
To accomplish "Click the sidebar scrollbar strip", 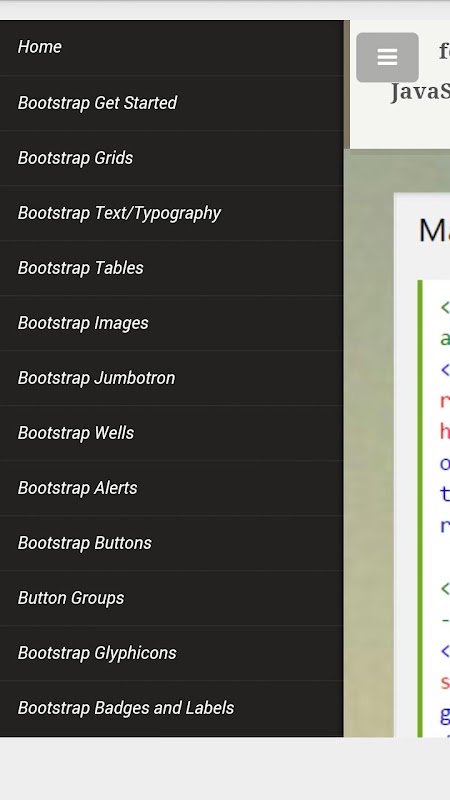I will click(346, 84).
